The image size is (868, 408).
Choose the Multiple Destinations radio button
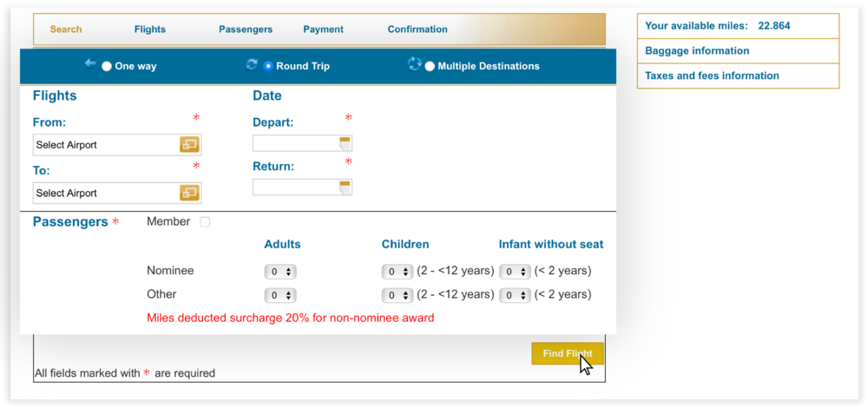click(430, 66)
